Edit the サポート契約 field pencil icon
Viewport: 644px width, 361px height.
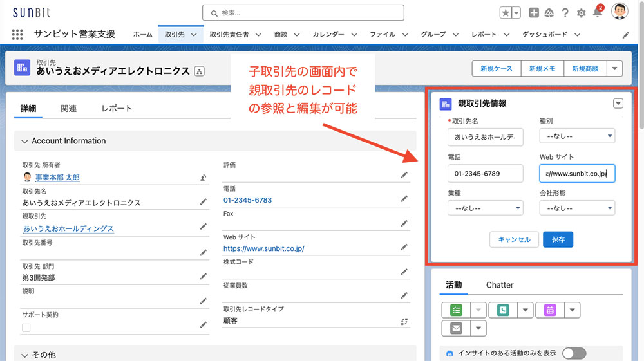(x=203, y=325)
